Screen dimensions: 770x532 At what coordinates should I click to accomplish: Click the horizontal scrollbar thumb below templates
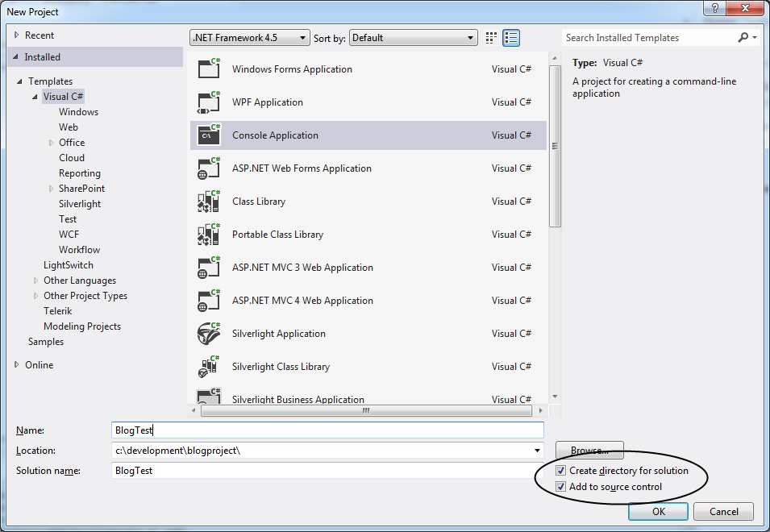click(366, 411)
